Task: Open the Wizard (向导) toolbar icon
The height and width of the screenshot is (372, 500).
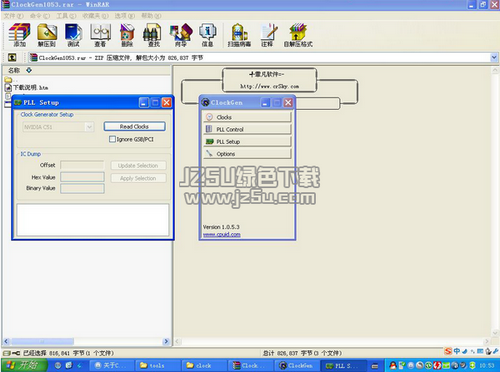Action: point(181,35)
